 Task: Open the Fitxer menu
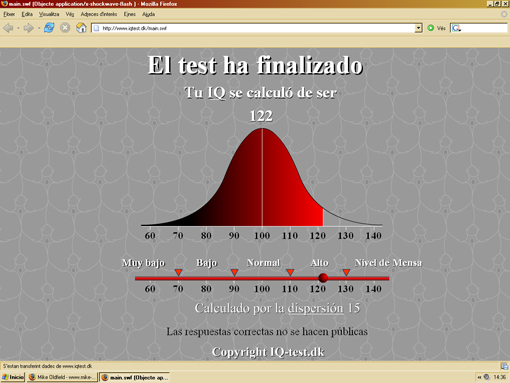pos(9,14)
